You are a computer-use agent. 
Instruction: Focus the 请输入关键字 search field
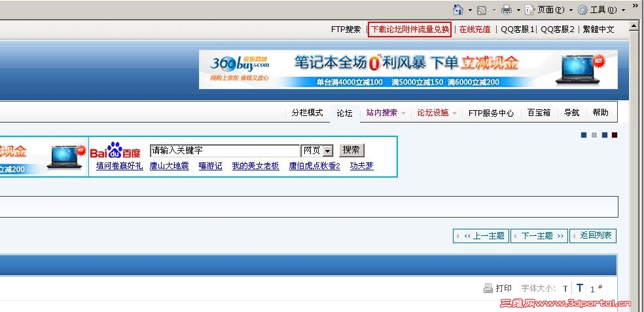pos(224,151)
